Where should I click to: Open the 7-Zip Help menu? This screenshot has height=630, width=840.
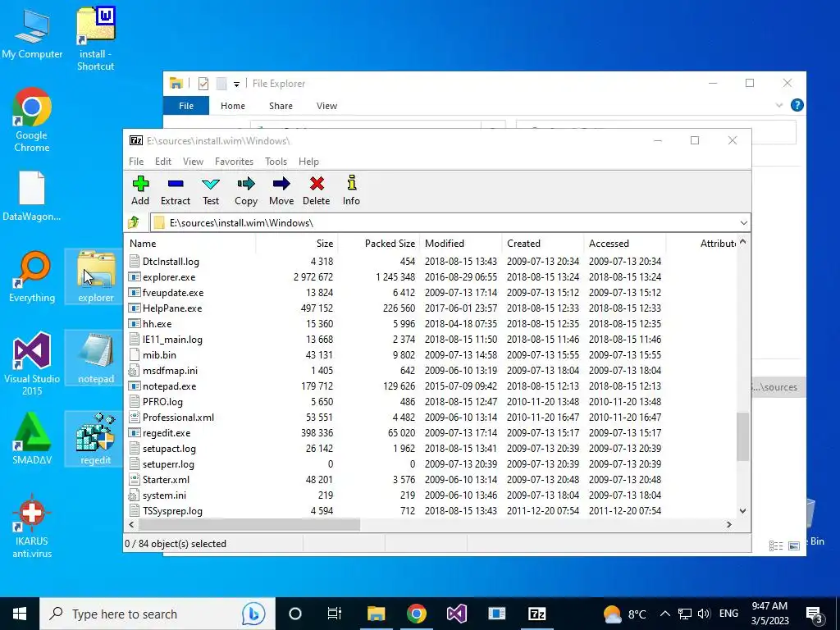[x=308, y=162]
